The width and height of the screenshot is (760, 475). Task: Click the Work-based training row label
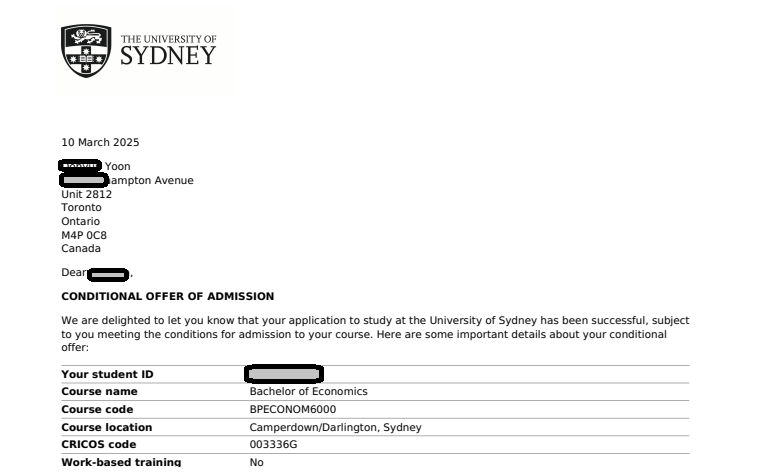[121, 463]
